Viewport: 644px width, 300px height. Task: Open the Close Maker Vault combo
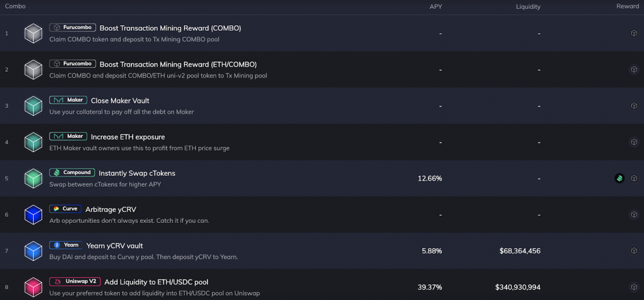[x=120, y=101]
